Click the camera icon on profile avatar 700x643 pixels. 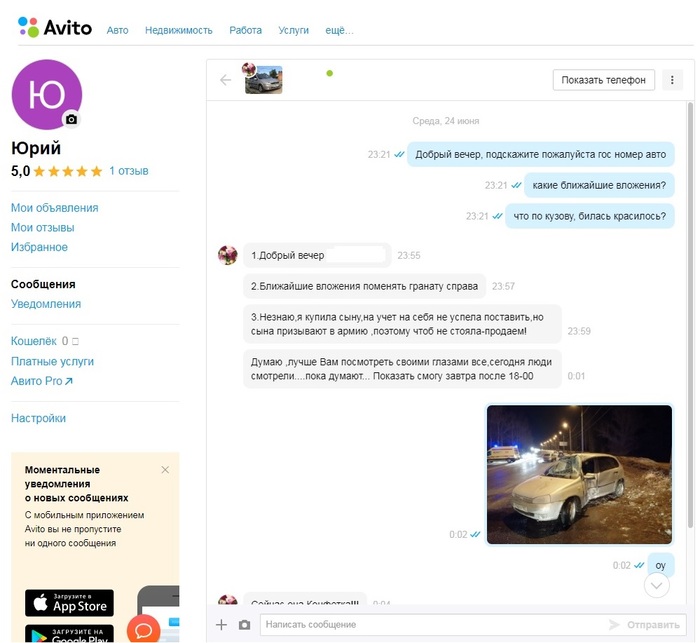[71, 119]
